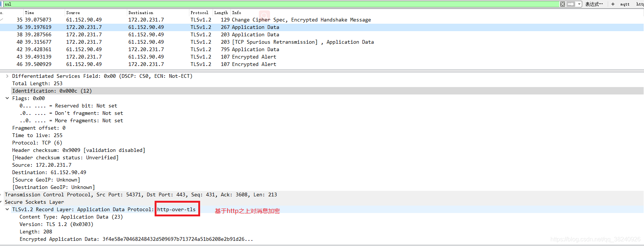The image size is (644, 246).
Task: Select the Identification: 0x000c (12) field
Action: [x=52, y=91]
